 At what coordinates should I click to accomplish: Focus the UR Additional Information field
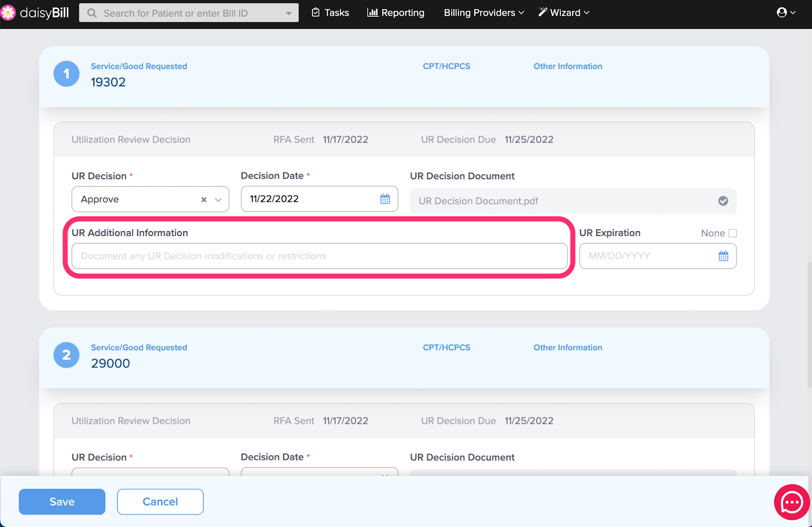pos(319,256)
